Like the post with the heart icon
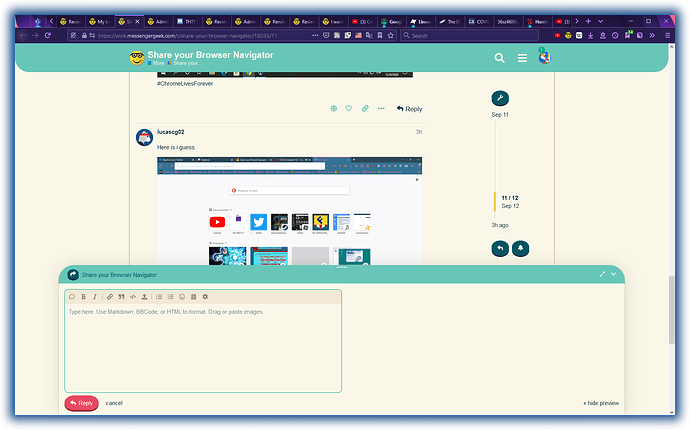 click(x=349, y=108)
